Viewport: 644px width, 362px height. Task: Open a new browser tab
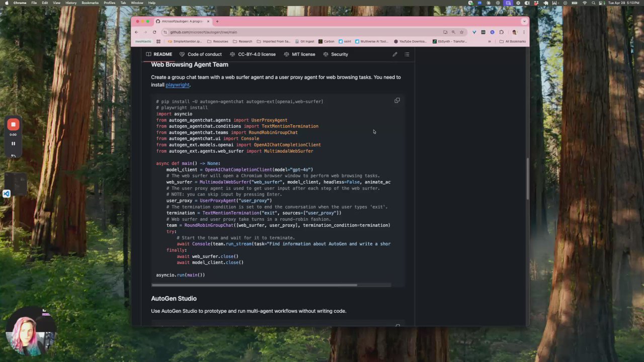tap(217, 21)
